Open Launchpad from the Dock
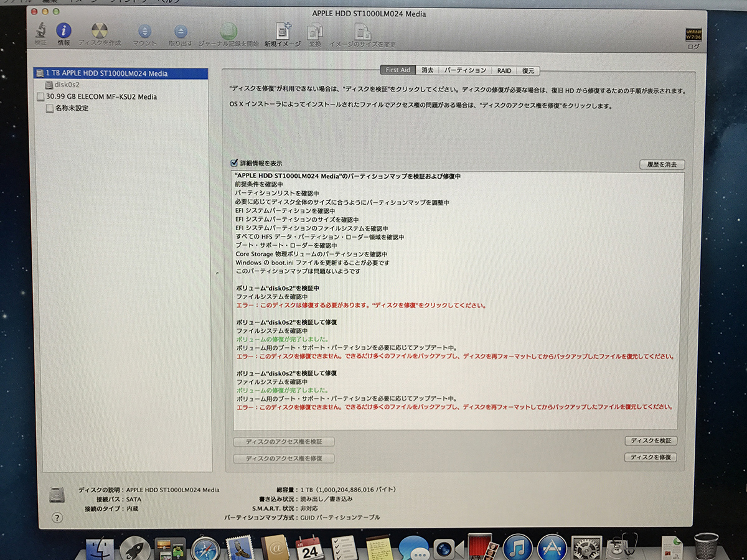This screenshot has width=747, height=560. coord(134,549)
